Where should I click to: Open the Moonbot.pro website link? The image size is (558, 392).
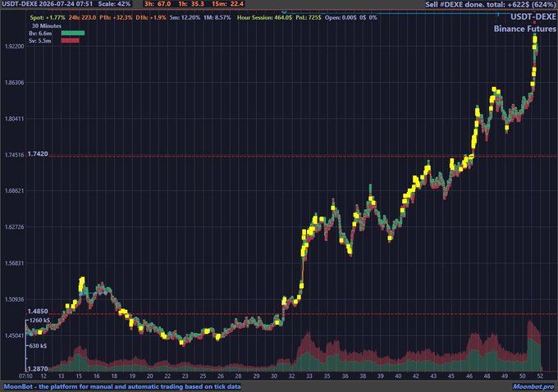coord(533,386)
